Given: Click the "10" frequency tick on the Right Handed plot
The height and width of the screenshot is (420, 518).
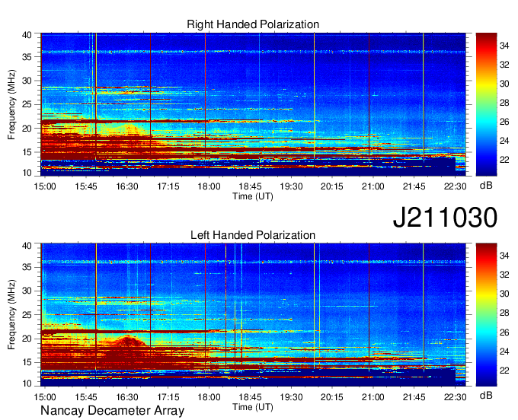Looking at the screenshot, I should 27,173.
